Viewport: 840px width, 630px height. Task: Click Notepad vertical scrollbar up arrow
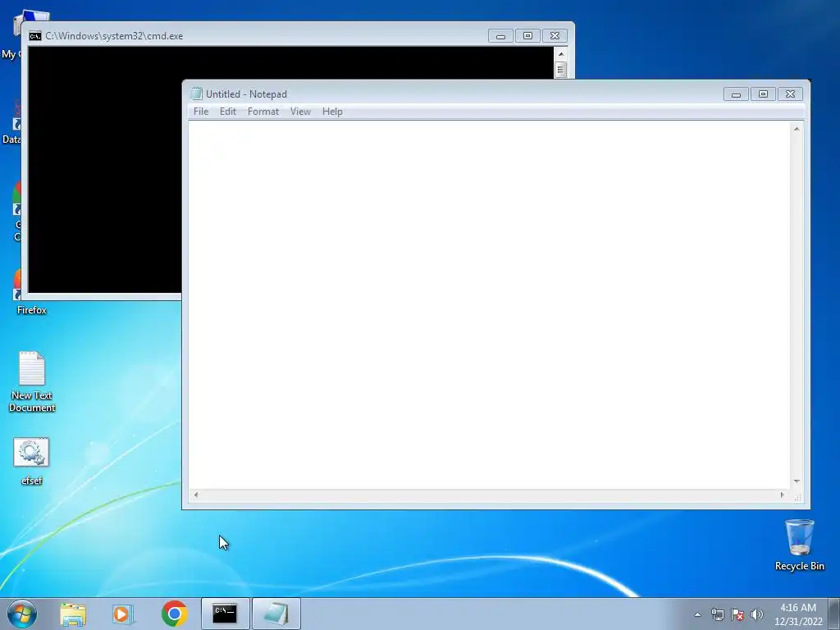point(797,129)
